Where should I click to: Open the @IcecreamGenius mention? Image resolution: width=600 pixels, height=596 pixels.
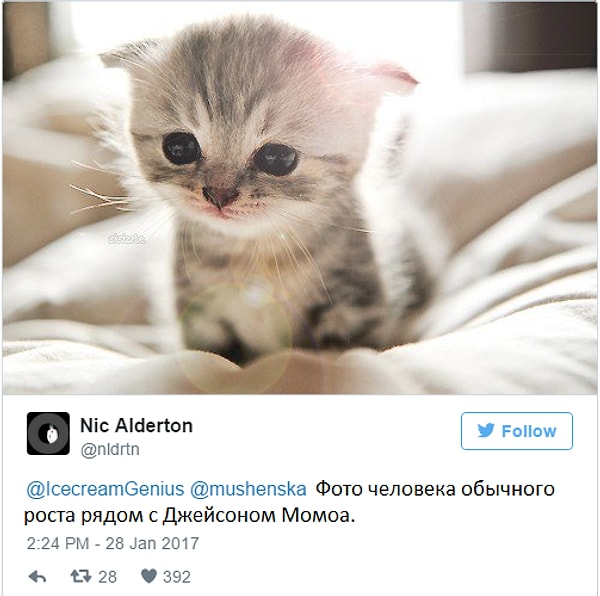(105, 489)
